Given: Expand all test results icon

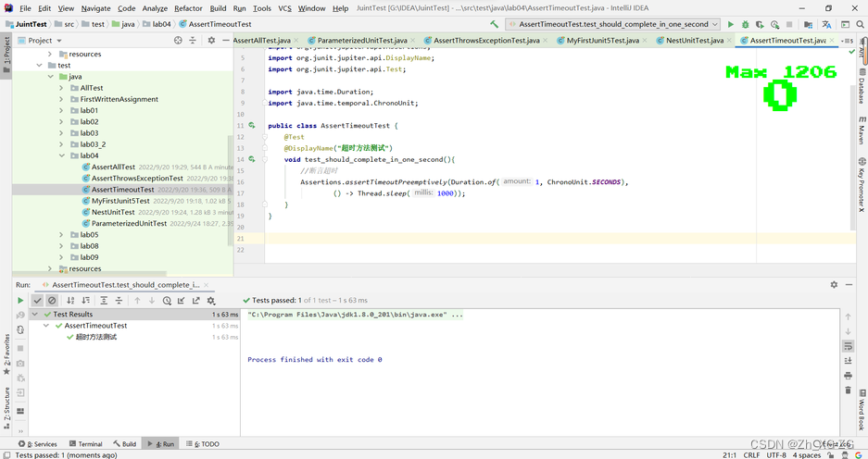Looking at the screenshot, I should 104,300.
